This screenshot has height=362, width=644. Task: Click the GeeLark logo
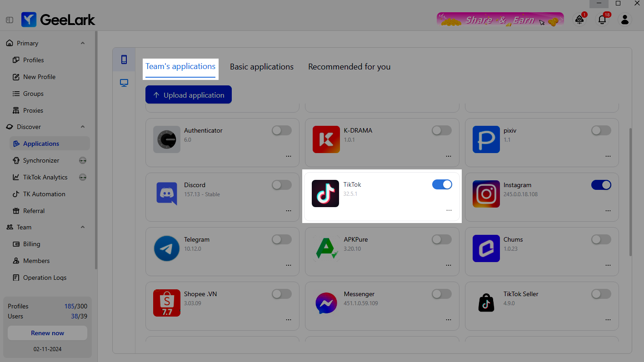(58, 20)
